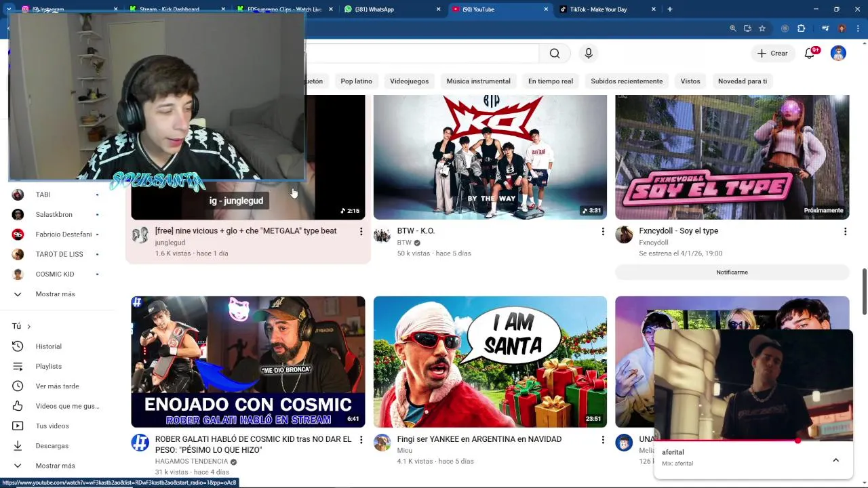Select the Vistos filter chip

point(690,81)
